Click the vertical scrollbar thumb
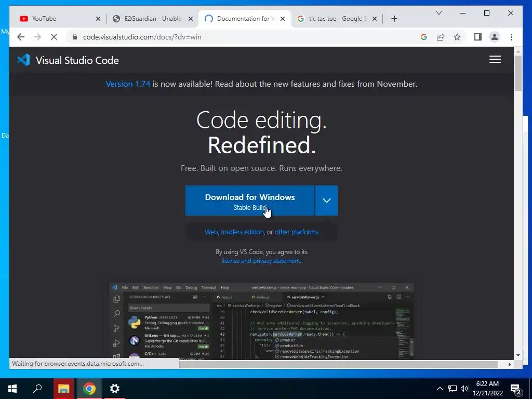This screenshot has height=399, width=532. [x=518, y=73]
